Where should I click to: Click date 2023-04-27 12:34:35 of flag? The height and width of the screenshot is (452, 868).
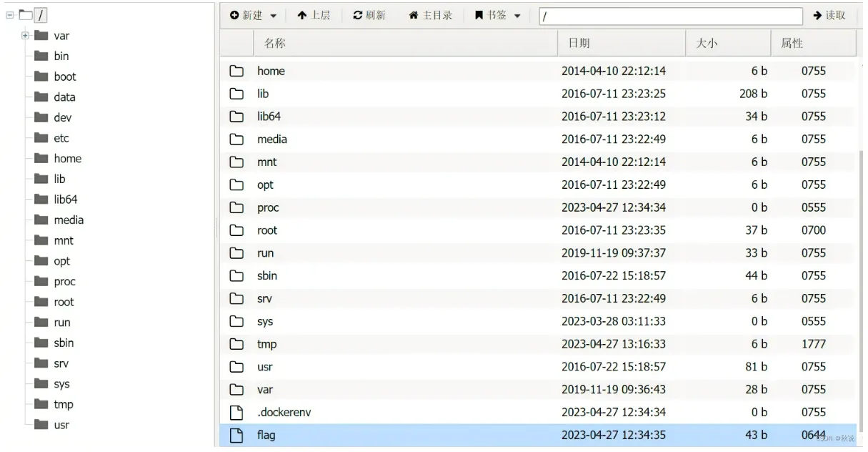[x=614, y=435]
